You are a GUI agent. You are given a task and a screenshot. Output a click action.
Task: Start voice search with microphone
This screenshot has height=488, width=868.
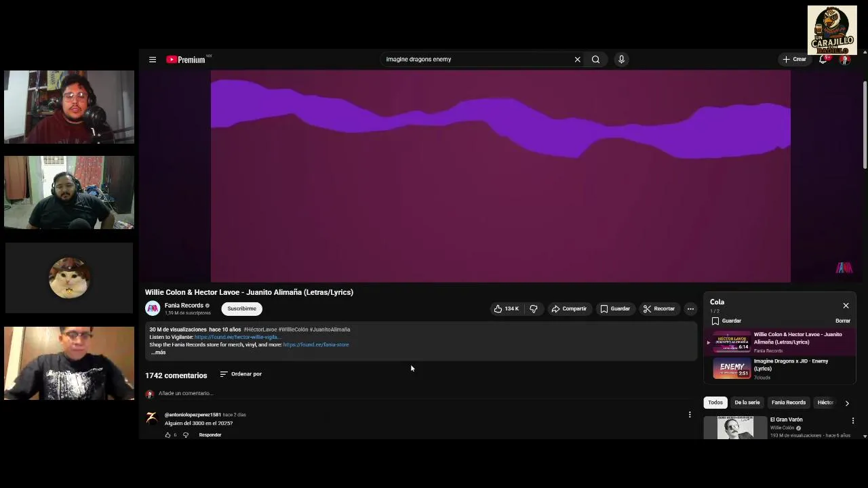(x=621, y=60)
